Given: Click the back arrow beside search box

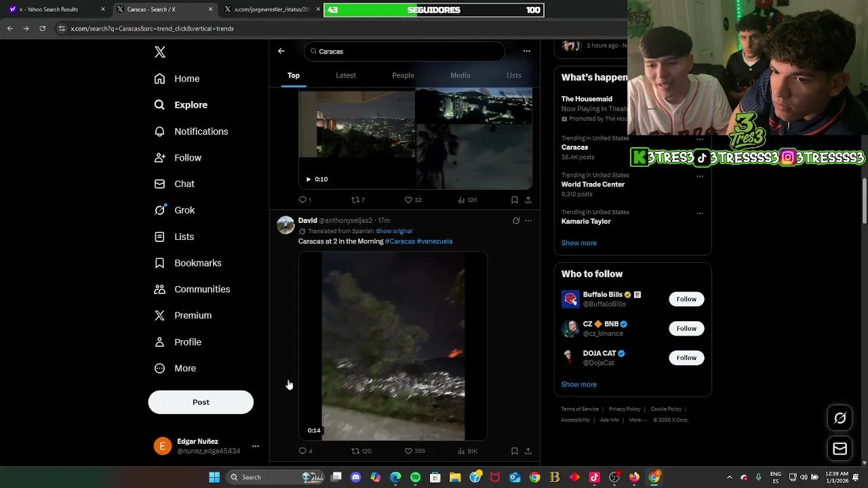Looking at the screenshot, I should (x=281, y=51).
